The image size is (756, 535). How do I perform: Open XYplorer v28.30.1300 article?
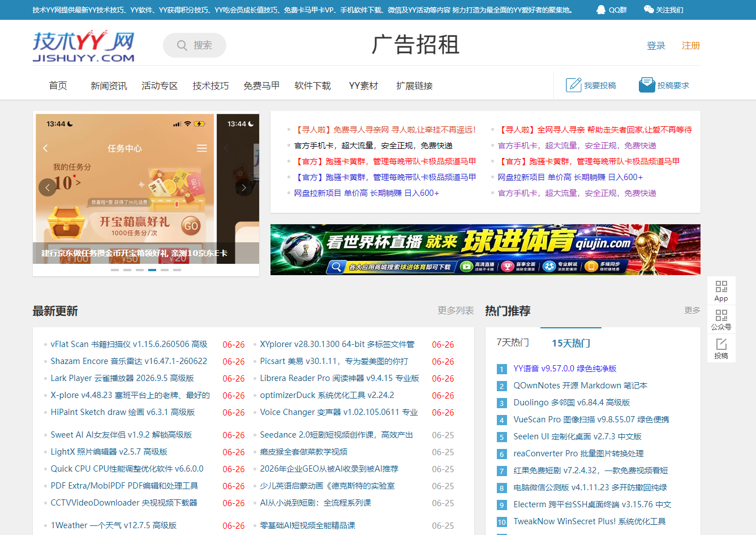[x=337, y=344]
